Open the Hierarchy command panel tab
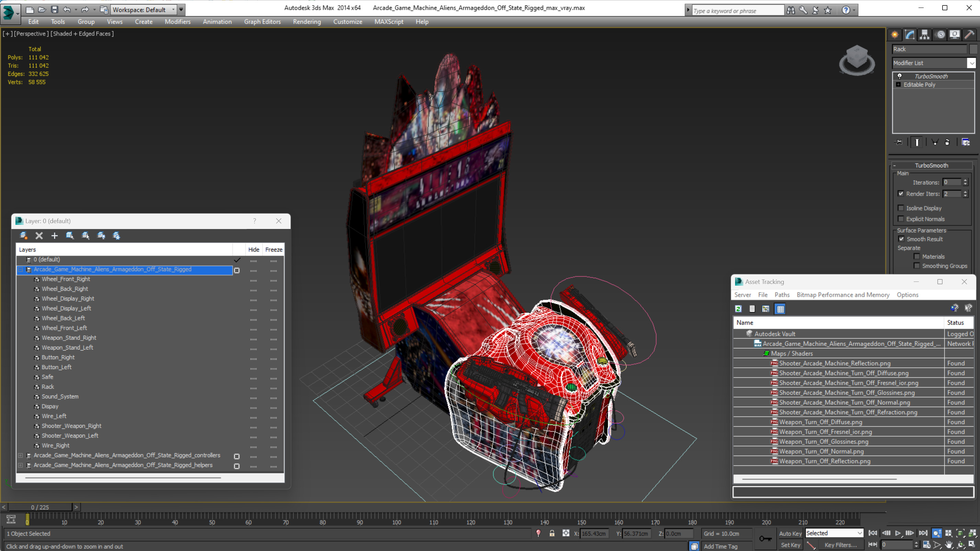 click(924, 35)
